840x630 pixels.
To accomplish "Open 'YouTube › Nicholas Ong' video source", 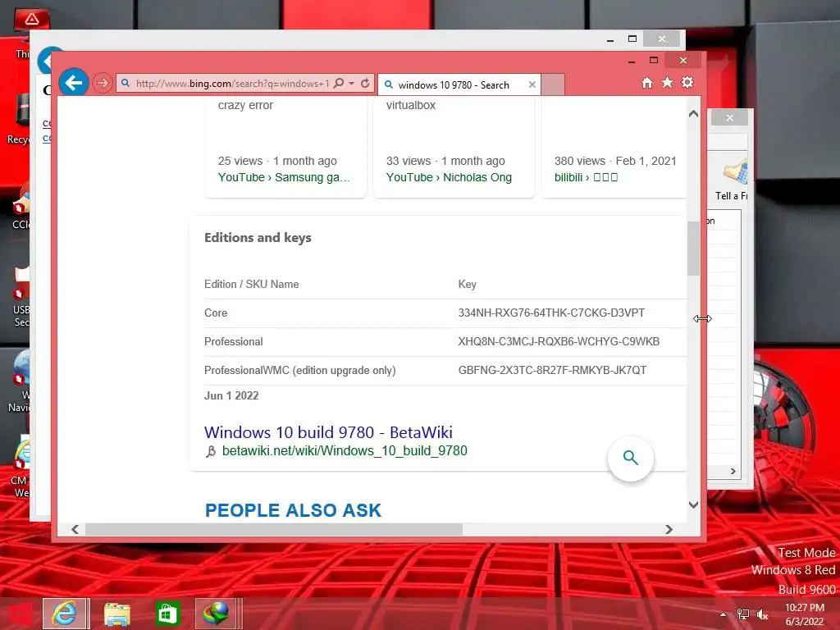I will coord(449,177).
